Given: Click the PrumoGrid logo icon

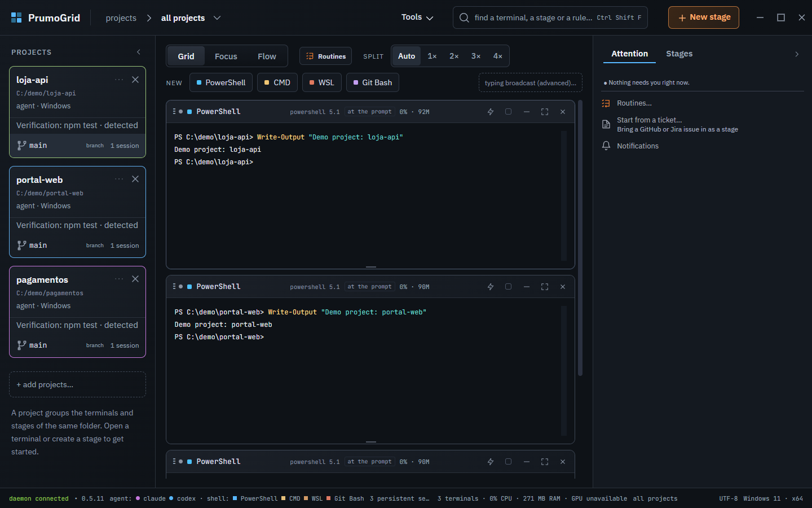Looking at the screenshot, I should point(16,17).
